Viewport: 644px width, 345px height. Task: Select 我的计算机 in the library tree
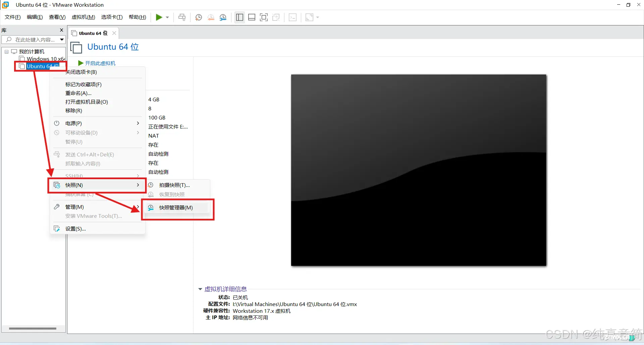pyautogui.click(x=32, y=52)
